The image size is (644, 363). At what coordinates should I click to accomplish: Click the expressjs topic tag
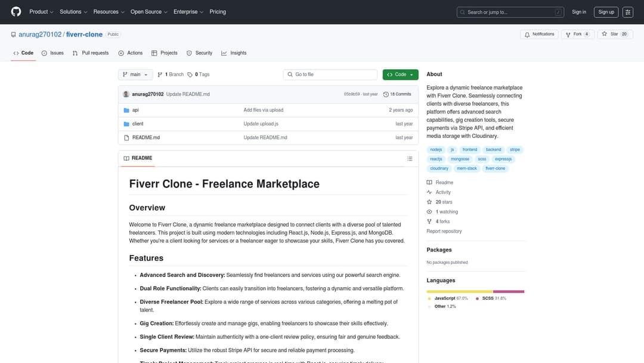point(503,159)
